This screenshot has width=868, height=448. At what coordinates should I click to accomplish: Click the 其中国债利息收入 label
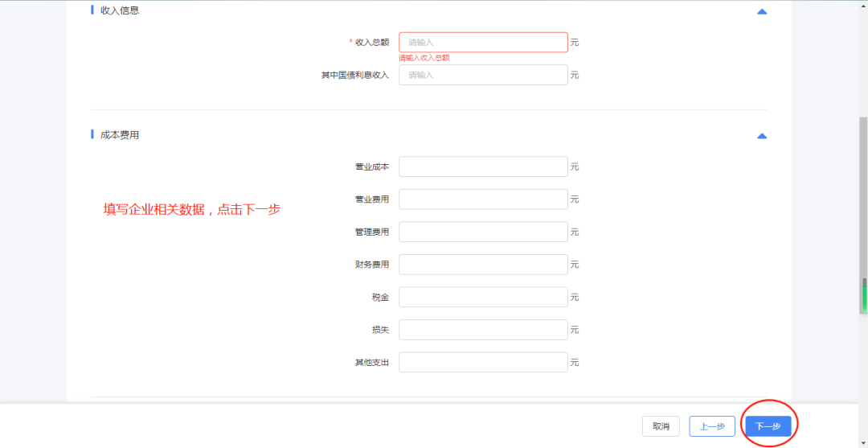point(355,75)
